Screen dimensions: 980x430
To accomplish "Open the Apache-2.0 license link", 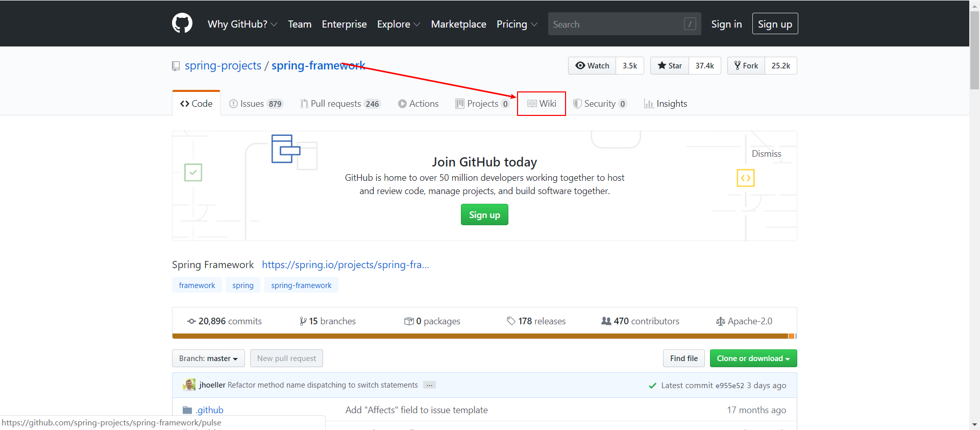I will 744,321.
